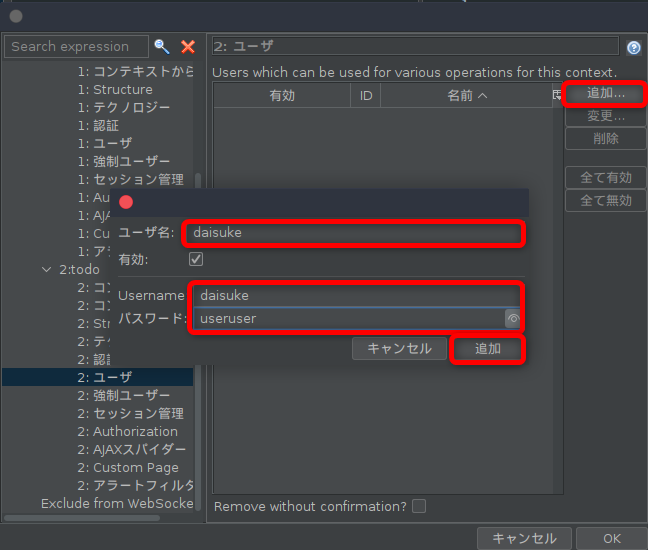Select 2: 強制ユーザー tree item
This screenshot has height=550, width=648.
tap(124, 395)
